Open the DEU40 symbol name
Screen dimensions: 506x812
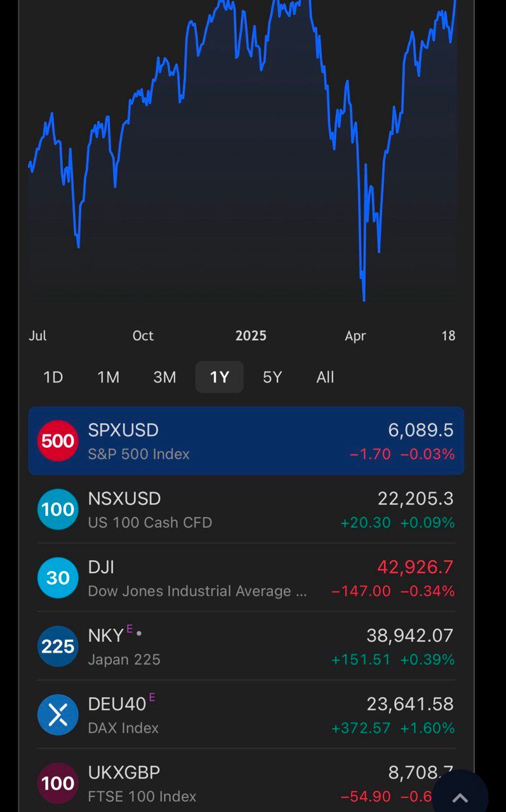[x=117, y=704]
